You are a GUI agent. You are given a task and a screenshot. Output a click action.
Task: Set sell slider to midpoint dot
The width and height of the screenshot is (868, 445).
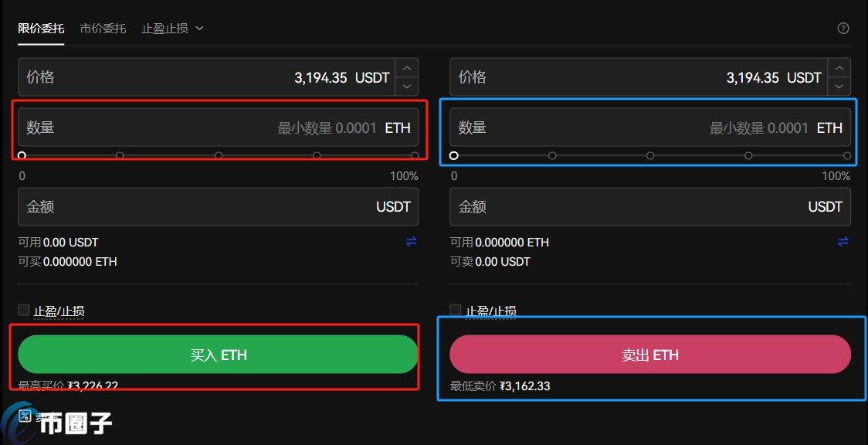point(650,155)
